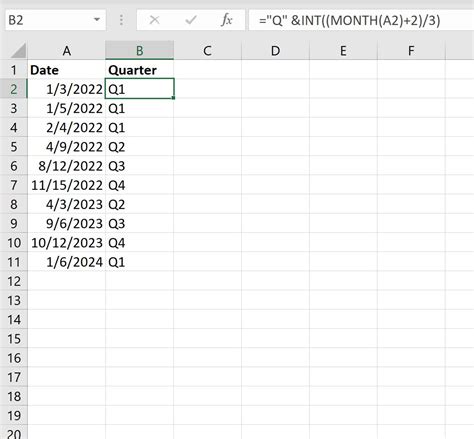Select row 12 header
Viewport: 474px width, 439px height.
pos(14,281)
